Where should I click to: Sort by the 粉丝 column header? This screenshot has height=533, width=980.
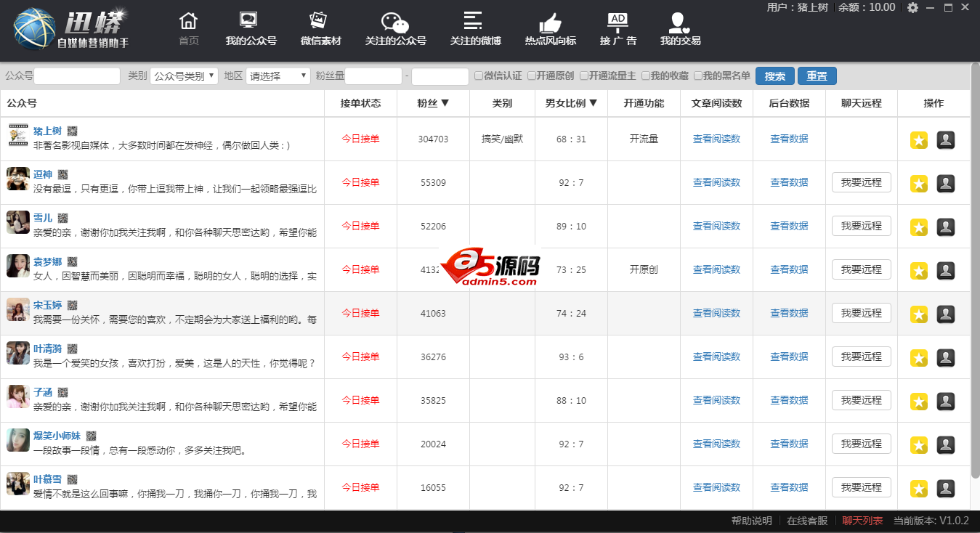coord(433,103)
